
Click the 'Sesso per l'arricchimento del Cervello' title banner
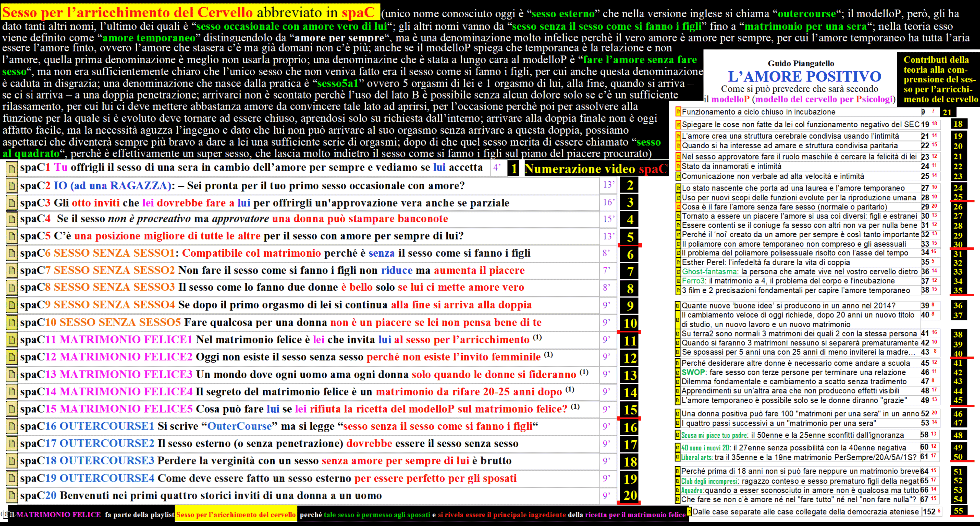coord(190,12)
